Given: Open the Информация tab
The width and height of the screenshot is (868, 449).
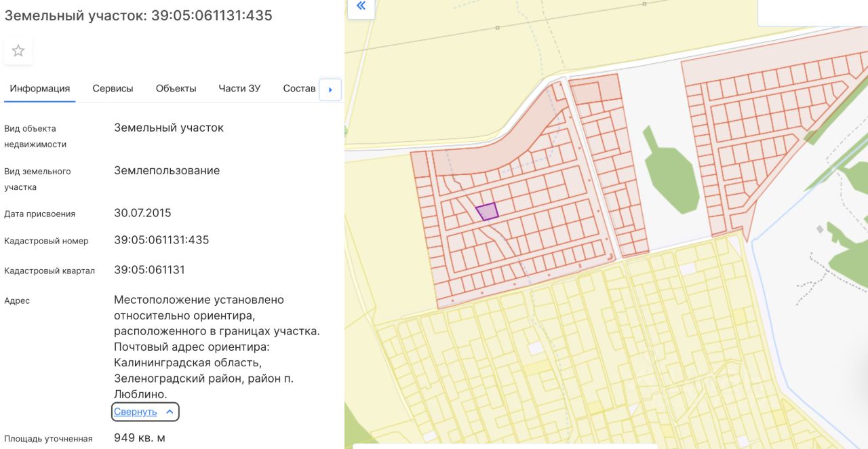Looking at the screenshot, I should [x=40, y=88].
